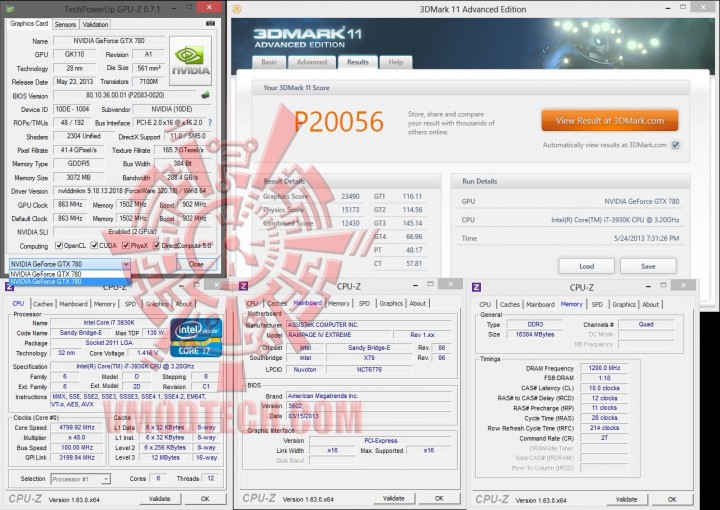The width and height of the screenshot is (720, 510).
Task: Click the Z icon of the CPU-Z Mainboard window
Action: 243,286
